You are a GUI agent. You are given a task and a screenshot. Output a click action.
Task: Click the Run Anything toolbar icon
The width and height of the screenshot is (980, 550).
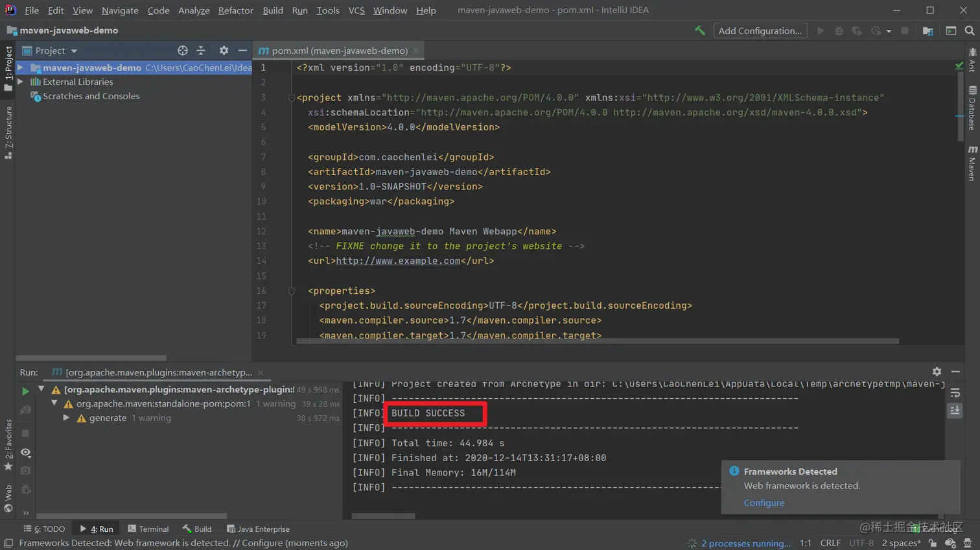(x=951, y=30)
